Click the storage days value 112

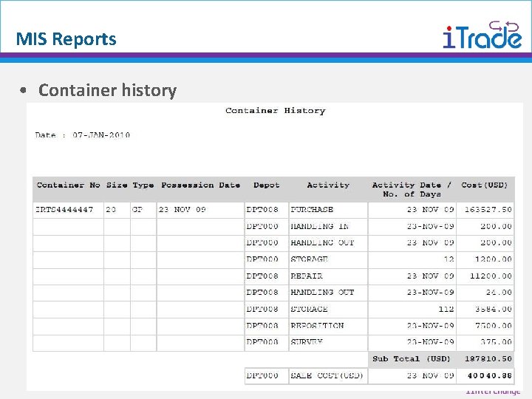point(446,309)
